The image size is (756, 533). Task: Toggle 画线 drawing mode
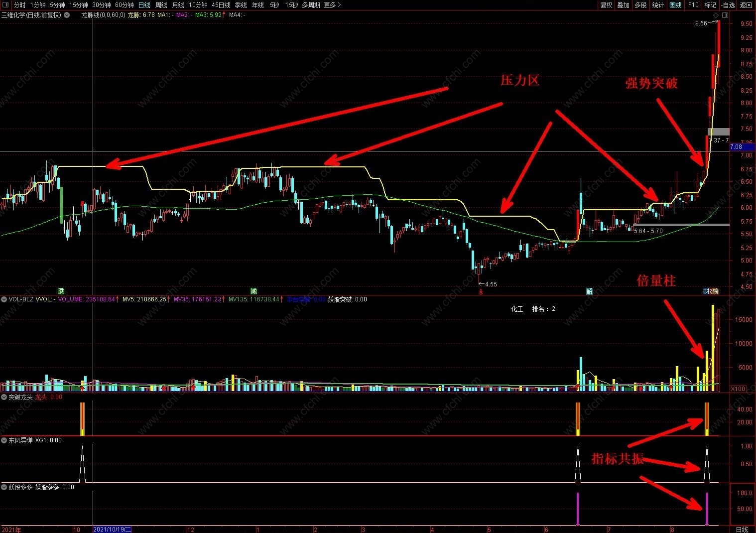[675, 5]
